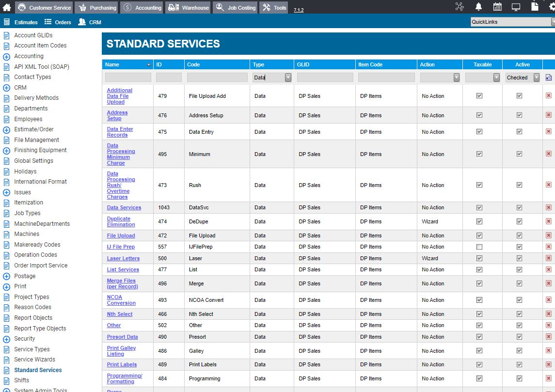Delete the Address Setup service row
This screenshot has width=555, height=392.
point(549,115)
